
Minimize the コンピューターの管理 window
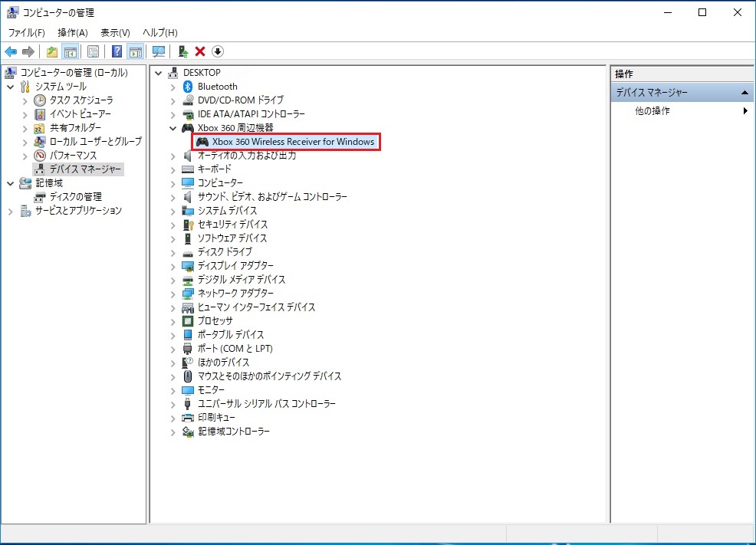(x=668, y=12)
